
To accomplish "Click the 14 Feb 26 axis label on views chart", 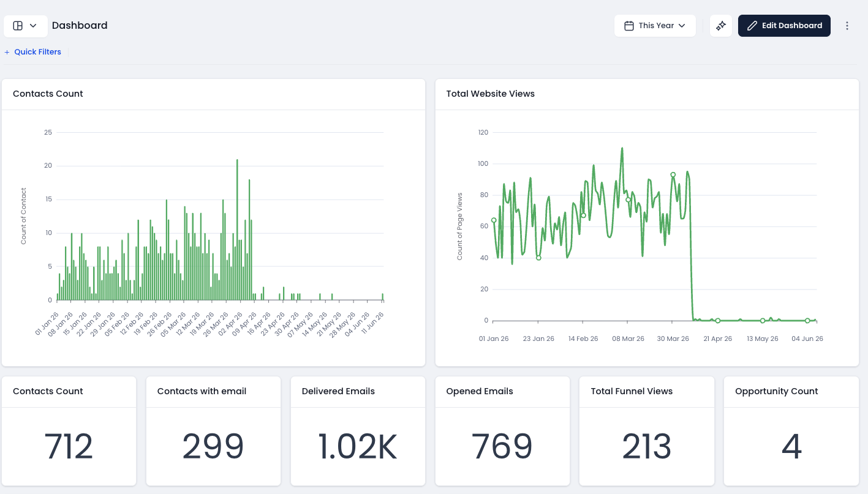I will (x=583, y=339).
